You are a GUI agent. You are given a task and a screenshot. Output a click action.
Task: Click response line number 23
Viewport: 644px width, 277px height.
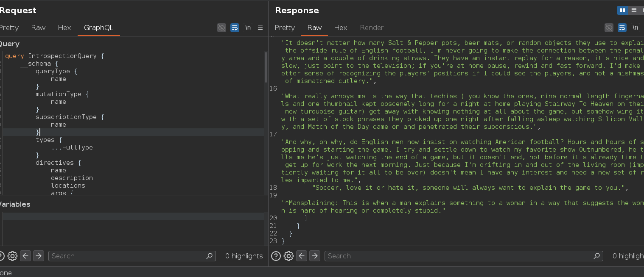tap(273, 241)
